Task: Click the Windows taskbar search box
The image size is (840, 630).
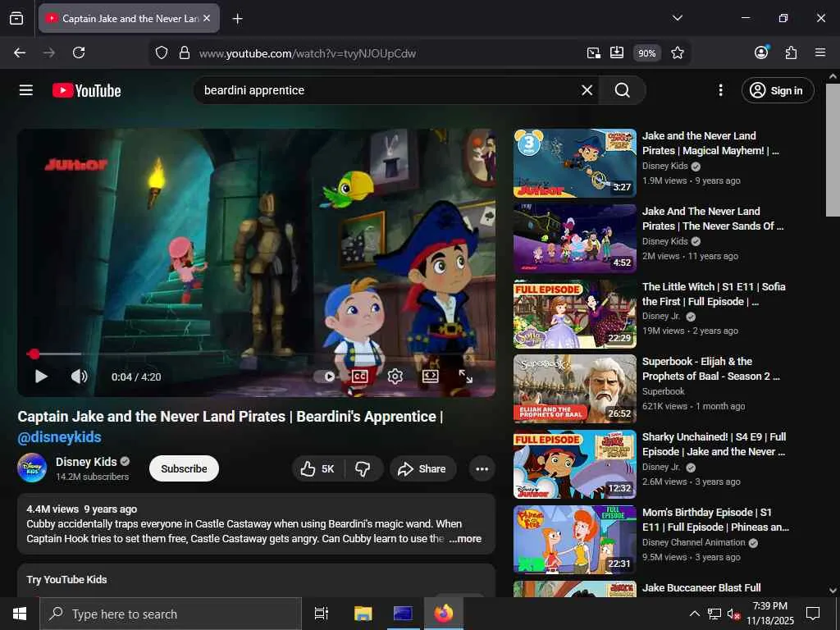Action: [171, 614]
